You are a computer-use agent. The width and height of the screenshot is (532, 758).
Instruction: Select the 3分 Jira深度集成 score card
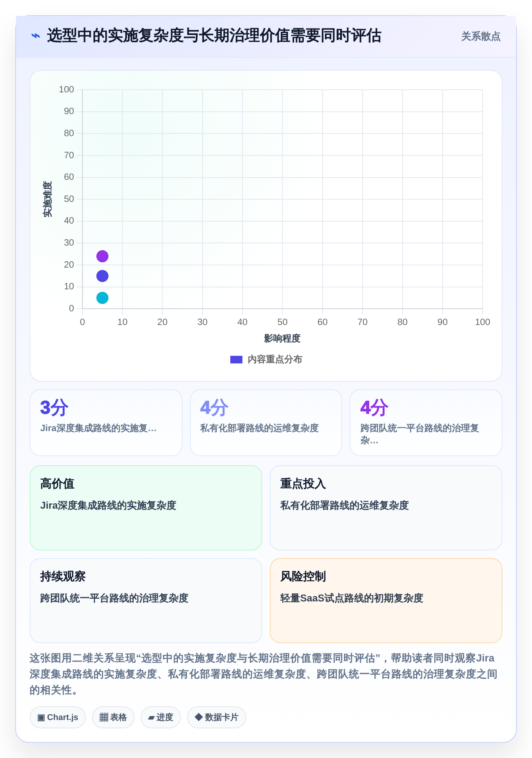(x=106, y=423)
